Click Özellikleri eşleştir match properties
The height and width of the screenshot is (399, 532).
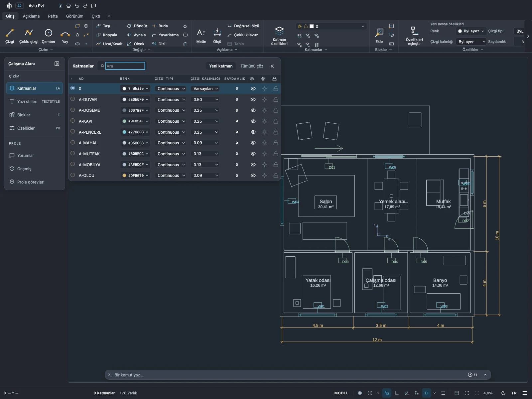coord(414,36)
